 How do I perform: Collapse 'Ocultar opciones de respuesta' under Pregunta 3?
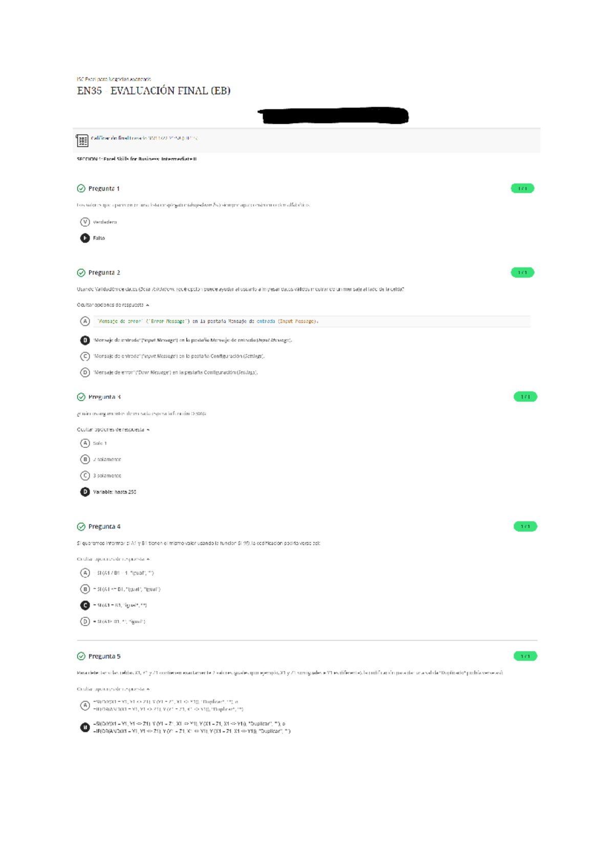pos(113,430)
